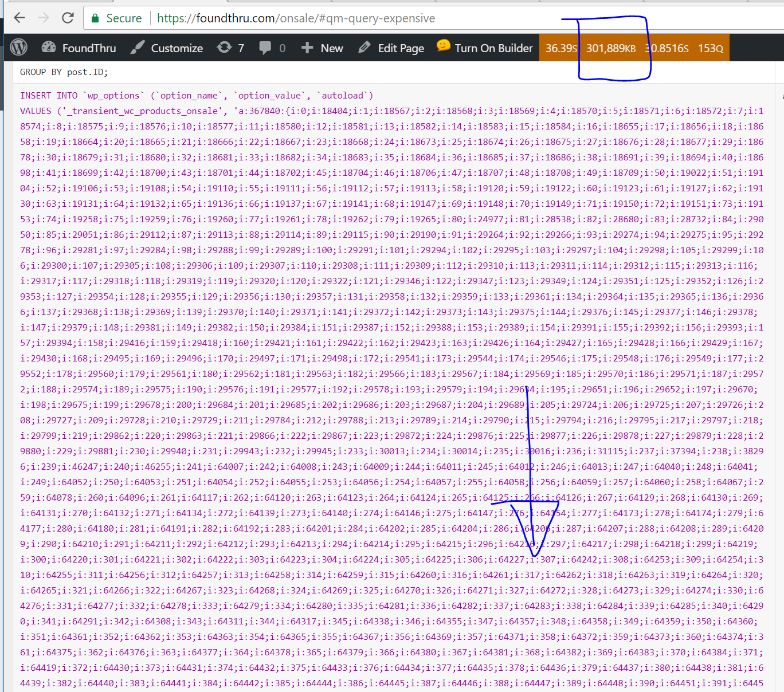The width and height of the screenshot is (784, 692).
Task: Click the GROUP BY post.ID text
Action: 64,72
